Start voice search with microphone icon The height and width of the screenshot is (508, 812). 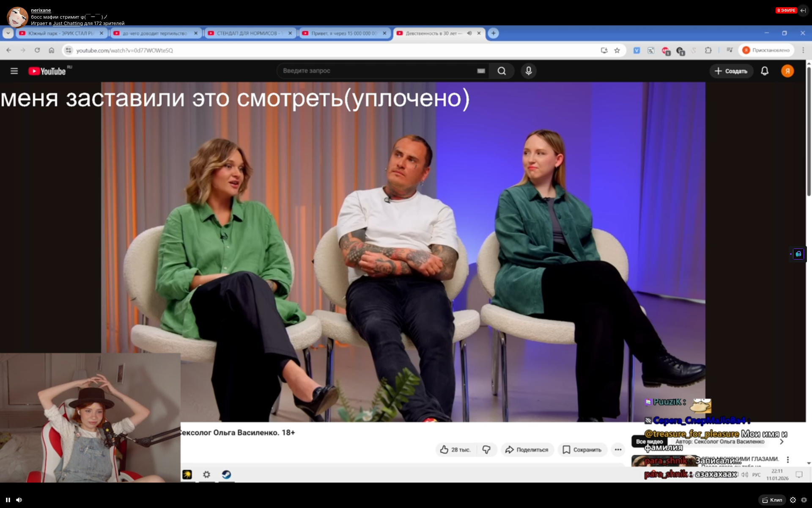pyautogui.click(x=528, y=71)
